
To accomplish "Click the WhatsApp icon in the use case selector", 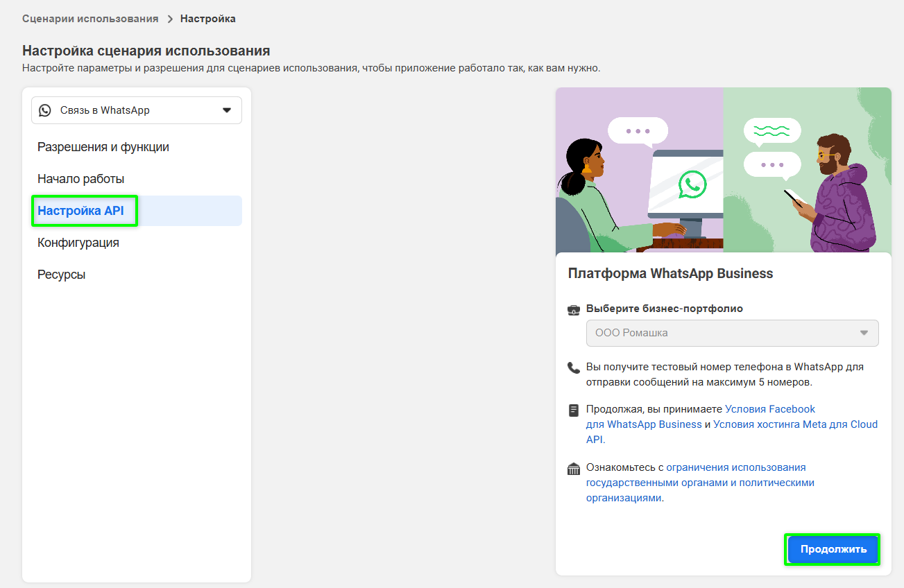I will pos(45,110).
